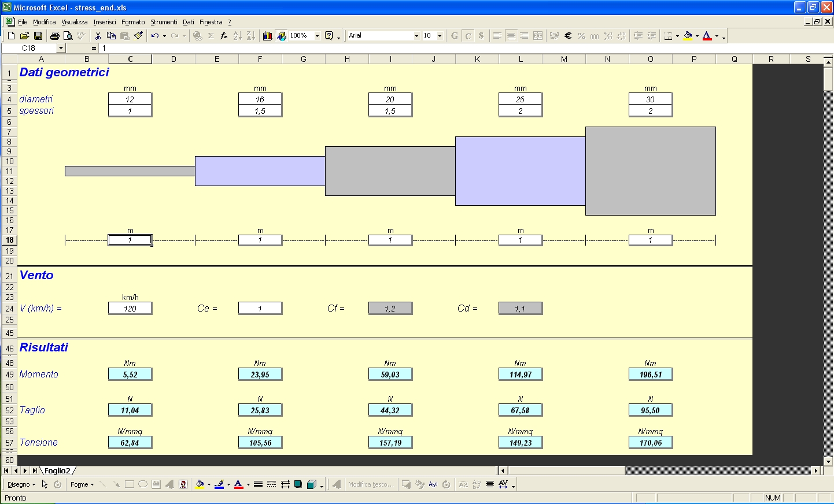Apply Euro currency style icon

568,36
